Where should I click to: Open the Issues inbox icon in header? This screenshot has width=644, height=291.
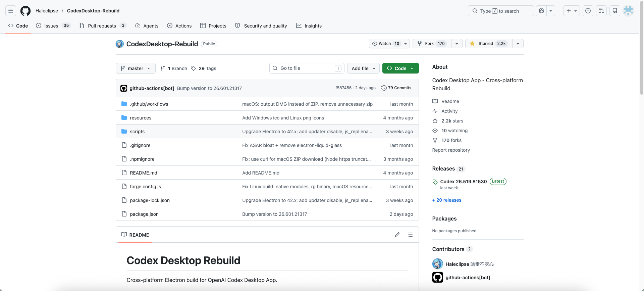588,11
